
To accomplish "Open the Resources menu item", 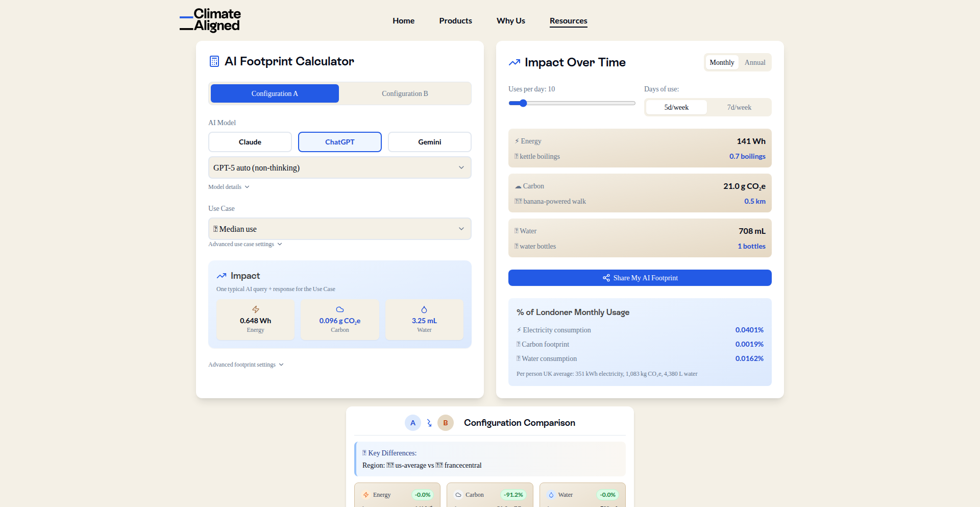I will 569,21.
